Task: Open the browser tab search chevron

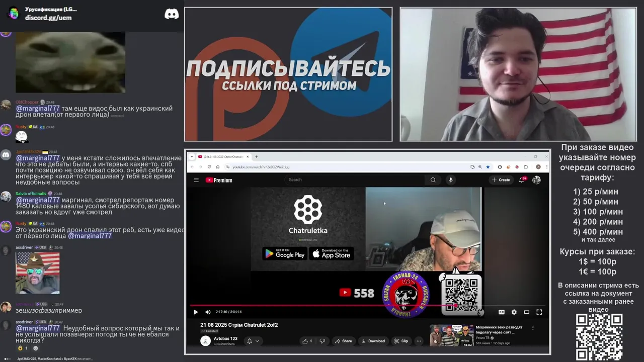Action: click(x=191, y=156)
